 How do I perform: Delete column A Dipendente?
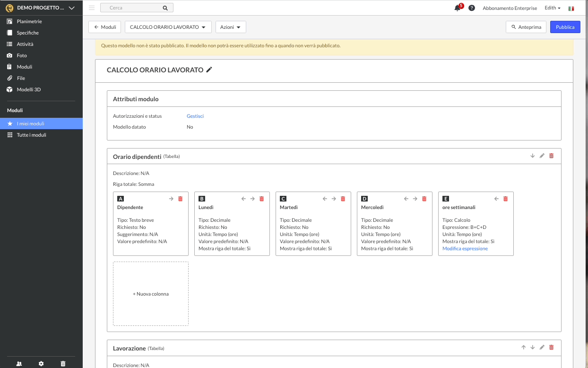coord(180,199)
